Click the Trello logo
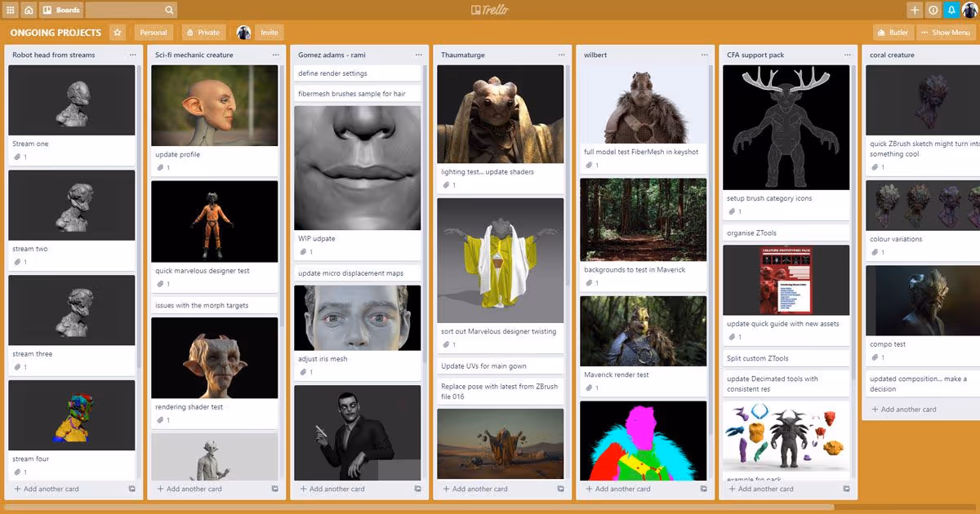 tap(490, 10)
